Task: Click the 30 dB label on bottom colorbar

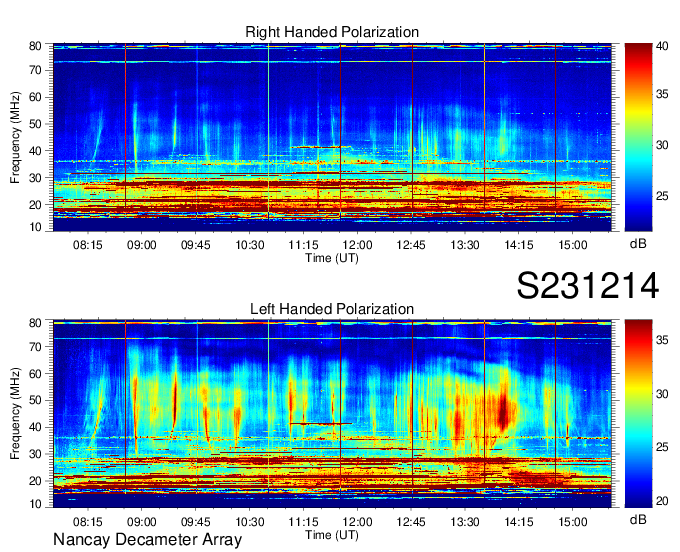Action: pos(662,394)
